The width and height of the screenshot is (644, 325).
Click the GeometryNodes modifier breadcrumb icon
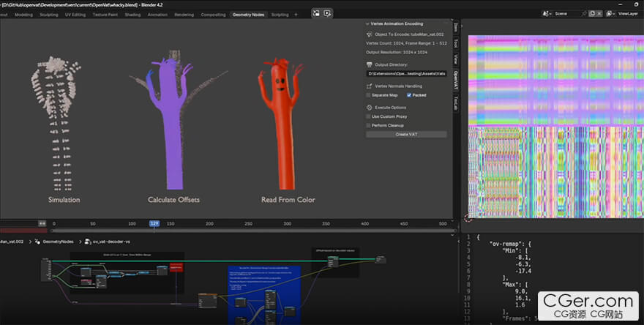coord(37,241)
